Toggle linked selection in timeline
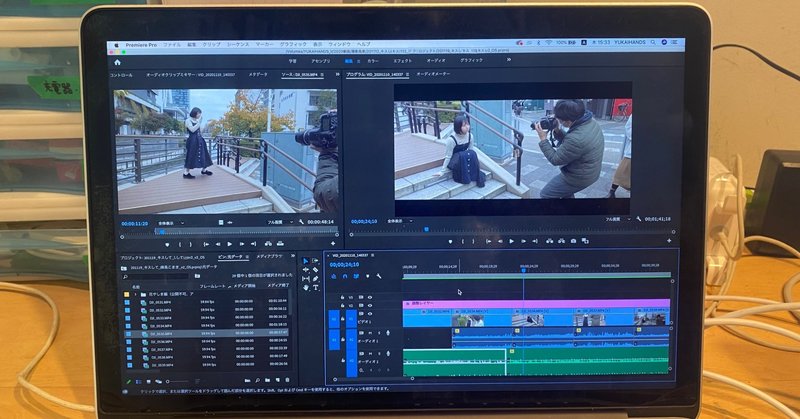The width and height of the screenshot is (800, 419). (x=356, y=276)
